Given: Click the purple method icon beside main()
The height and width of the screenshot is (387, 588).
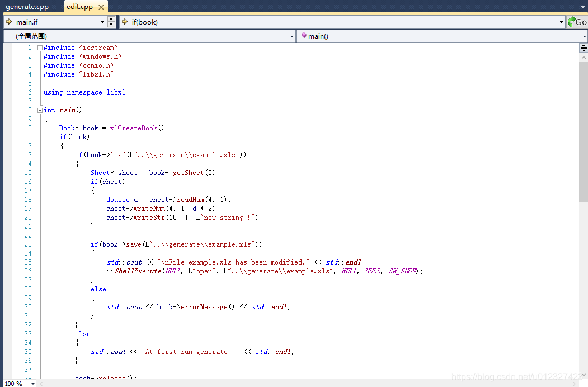Looking at the screenshot, I should point(303,35).
